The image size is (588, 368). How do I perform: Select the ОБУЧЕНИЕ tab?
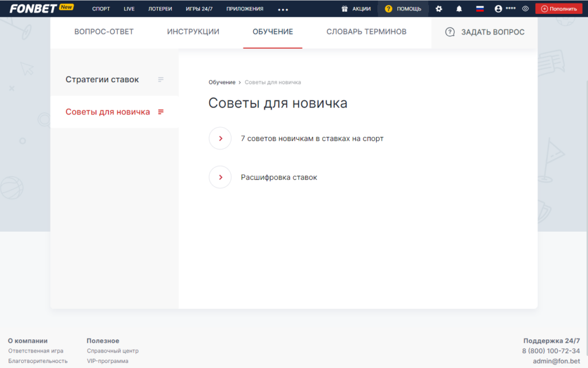(273, 32)
